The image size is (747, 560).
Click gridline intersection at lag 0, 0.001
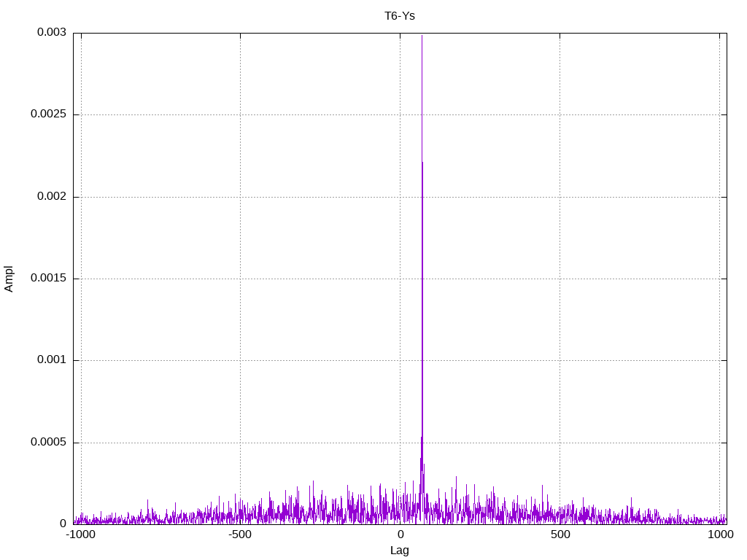coord(400,360)
